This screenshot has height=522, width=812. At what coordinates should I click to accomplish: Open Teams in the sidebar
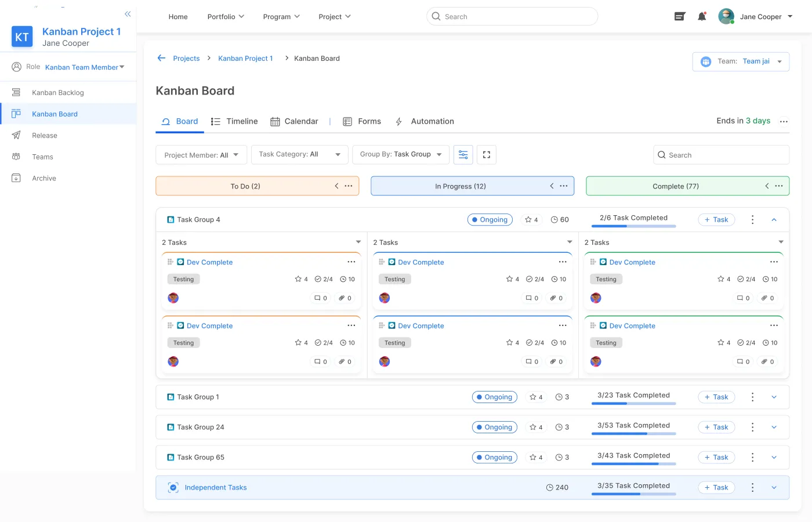coord(42,157)
